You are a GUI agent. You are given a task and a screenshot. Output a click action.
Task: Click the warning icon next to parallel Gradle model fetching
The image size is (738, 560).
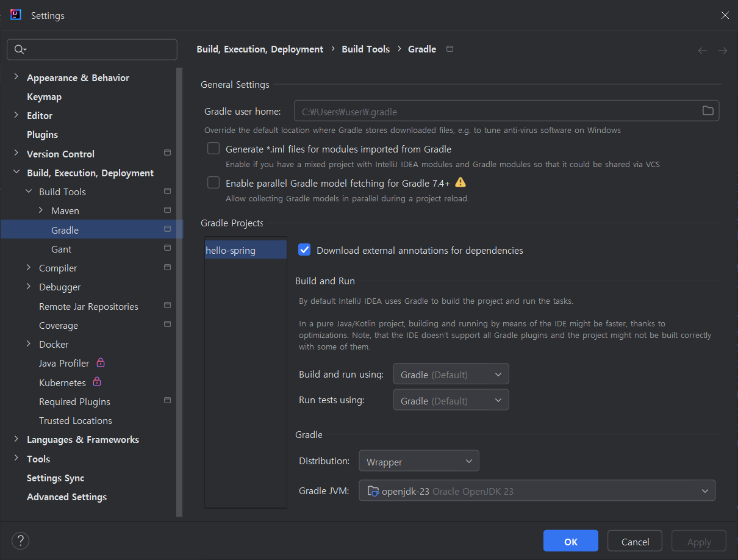click(460, 182)
